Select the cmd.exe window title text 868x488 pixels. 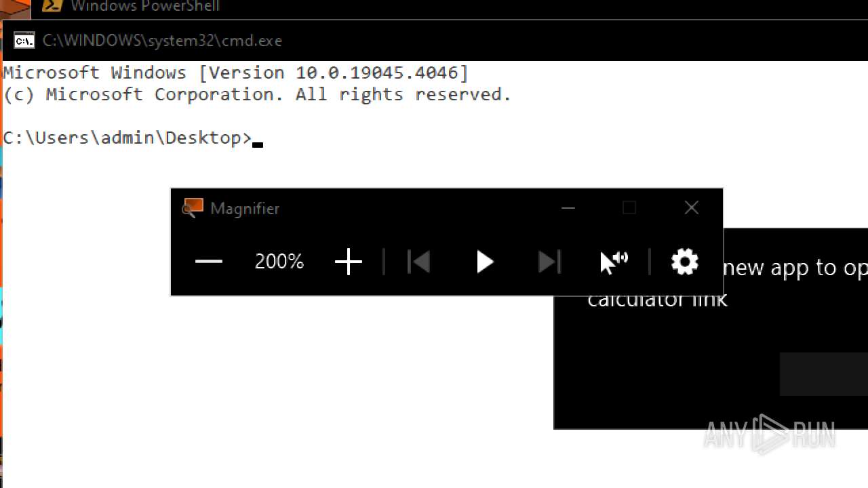click(162, 41)
